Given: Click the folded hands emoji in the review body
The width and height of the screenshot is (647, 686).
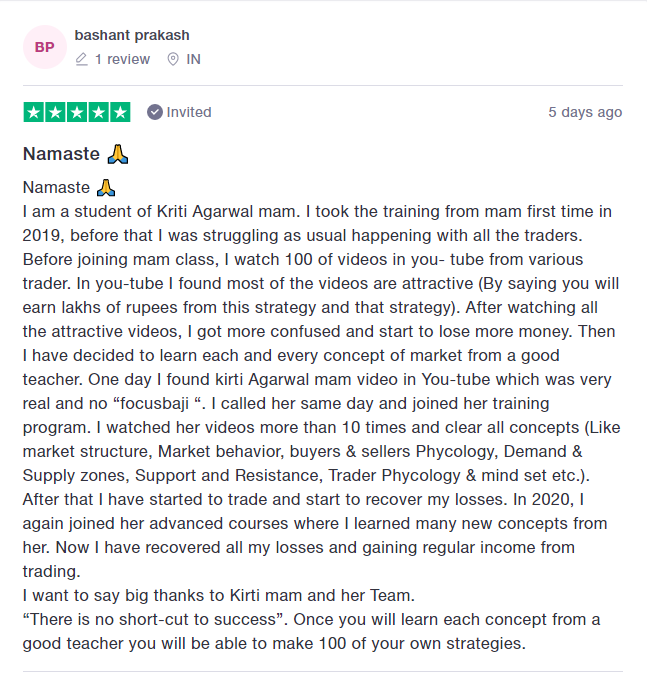Looking at the screenshot, I should pyautogui.click(x=106, y=188).
